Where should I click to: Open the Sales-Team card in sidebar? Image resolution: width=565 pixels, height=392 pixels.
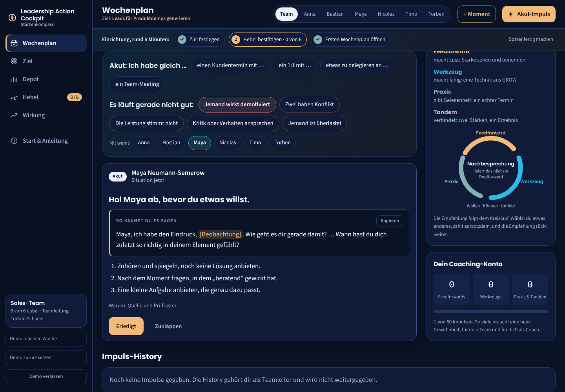click(46, 311)
